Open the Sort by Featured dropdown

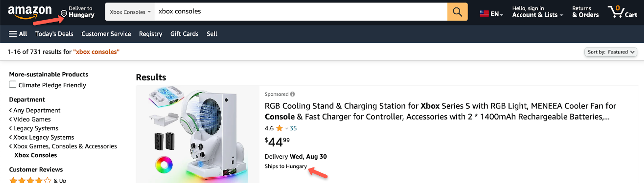(611, 52)
